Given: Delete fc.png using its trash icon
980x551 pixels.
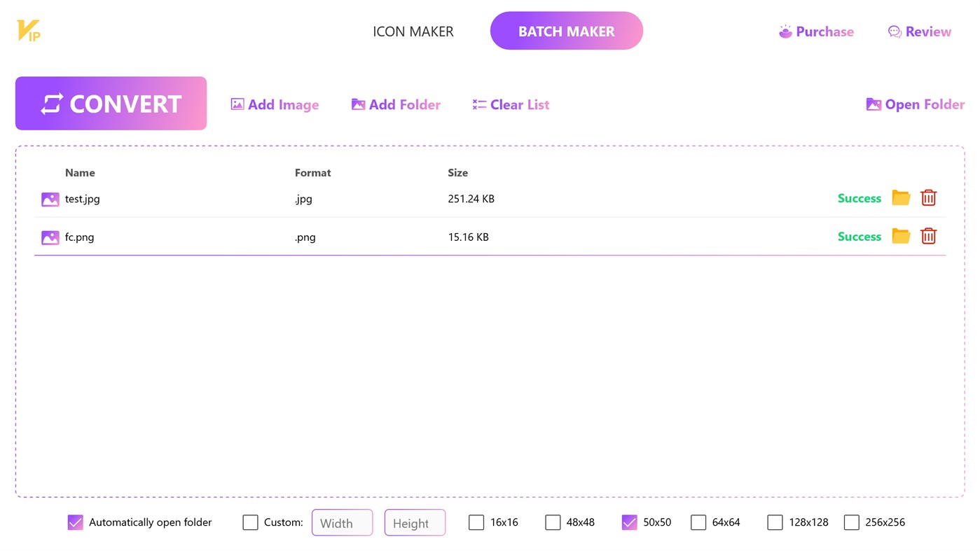Looking at the screenshot, I should [928, 236].
